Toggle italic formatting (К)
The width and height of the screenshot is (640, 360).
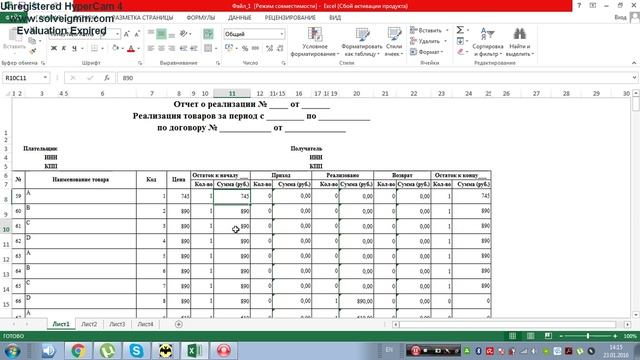(x=64, y=48)
